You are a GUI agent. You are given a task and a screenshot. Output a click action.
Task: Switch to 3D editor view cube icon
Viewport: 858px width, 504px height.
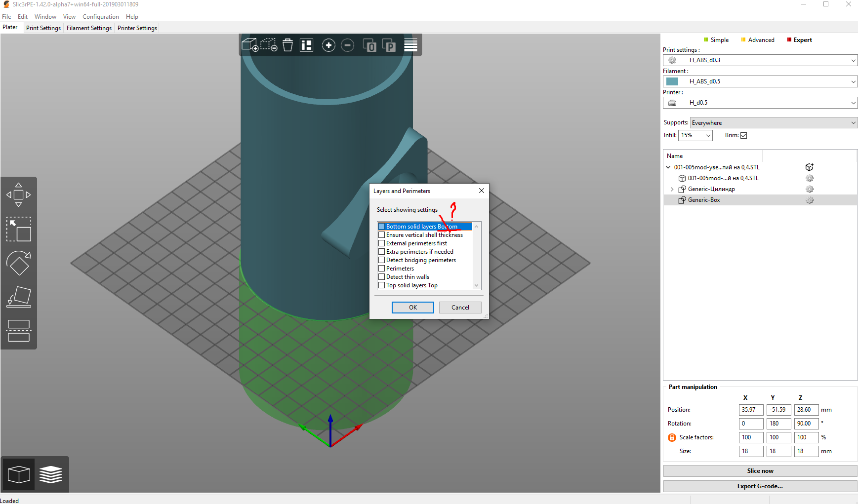pyautogui.click(x=19, y=474)
